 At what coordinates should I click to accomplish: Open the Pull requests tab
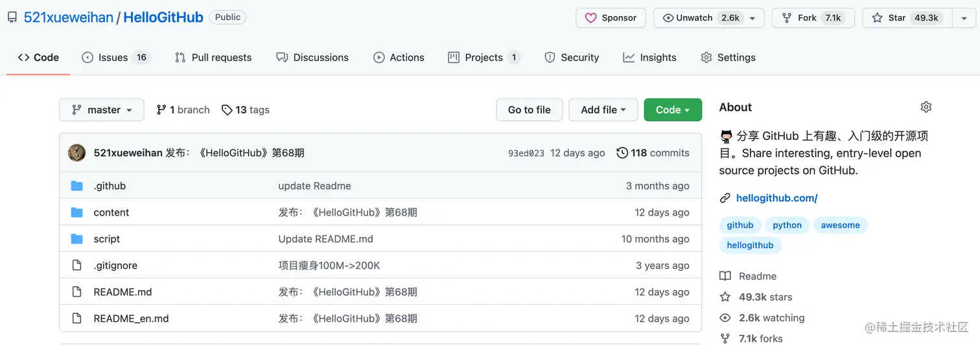(x=213, y=58)
